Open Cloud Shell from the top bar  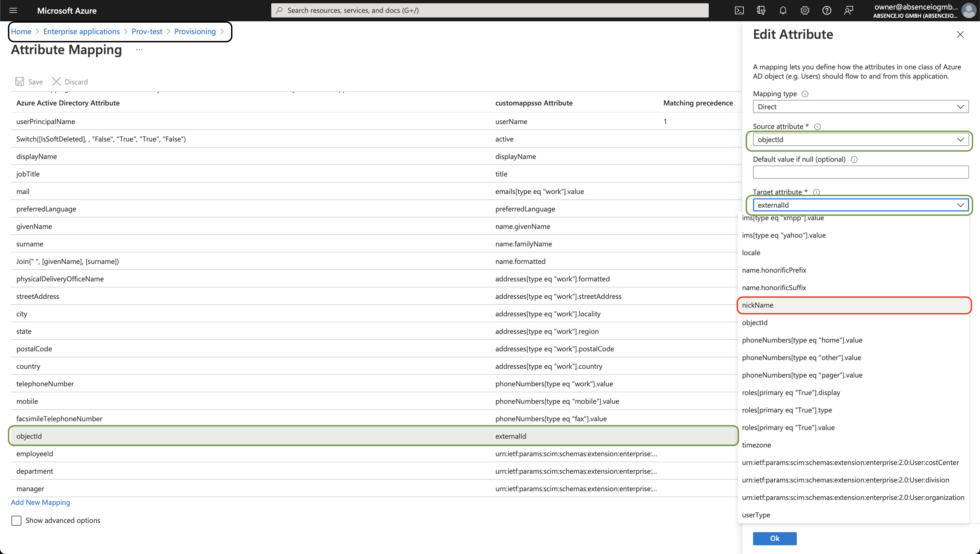(x=739, y=10)
